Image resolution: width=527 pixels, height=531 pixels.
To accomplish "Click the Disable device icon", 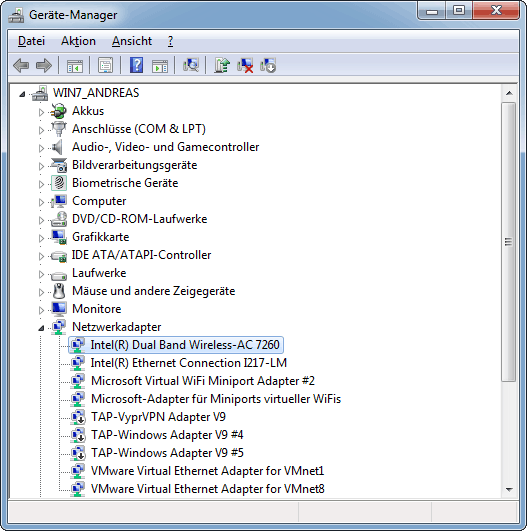I will pos(268,65).
